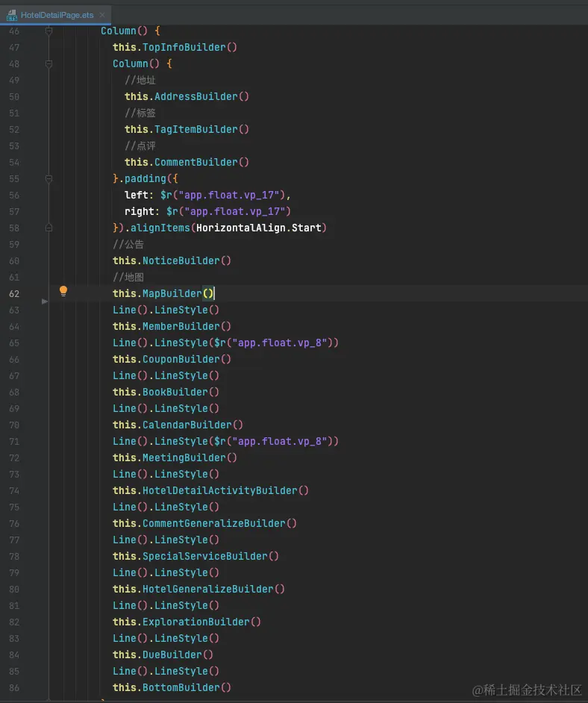Image resolution: width=588 pixels, height=703 pixels.
Task: Fold the closing brace marker at line 58
Action: click(49, 228)
